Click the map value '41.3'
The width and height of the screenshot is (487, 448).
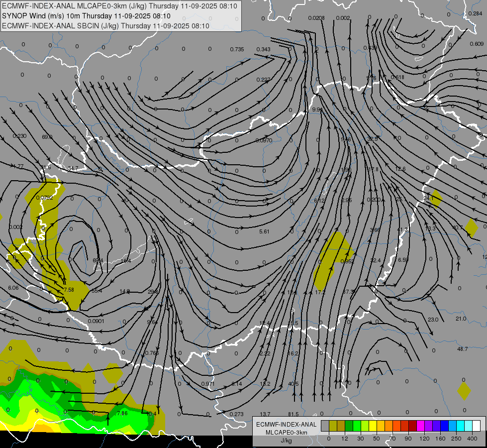[402, 229]
